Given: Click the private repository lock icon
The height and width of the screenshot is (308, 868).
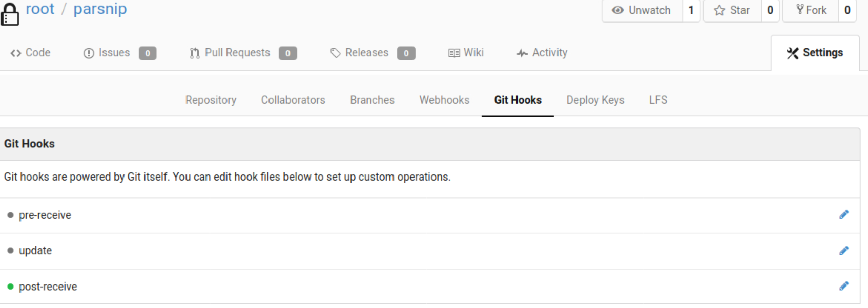Looking at the screenshot, I should (9, 13).
